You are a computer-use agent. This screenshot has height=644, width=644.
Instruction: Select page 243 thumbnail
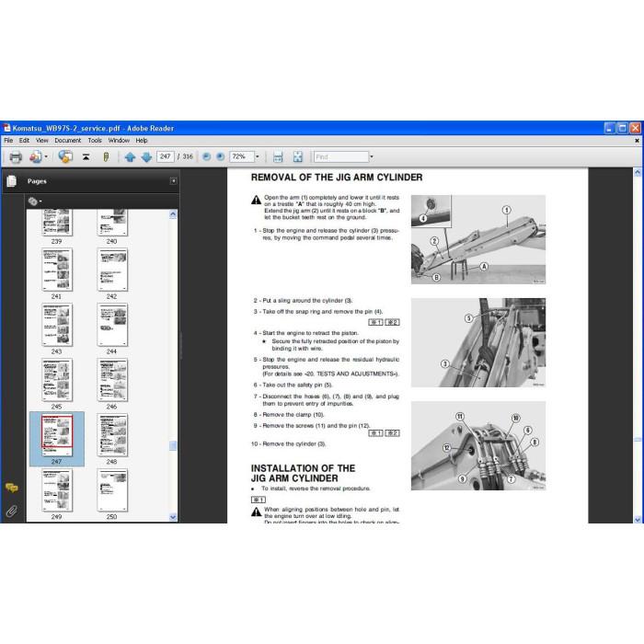[x=57, y=325]
